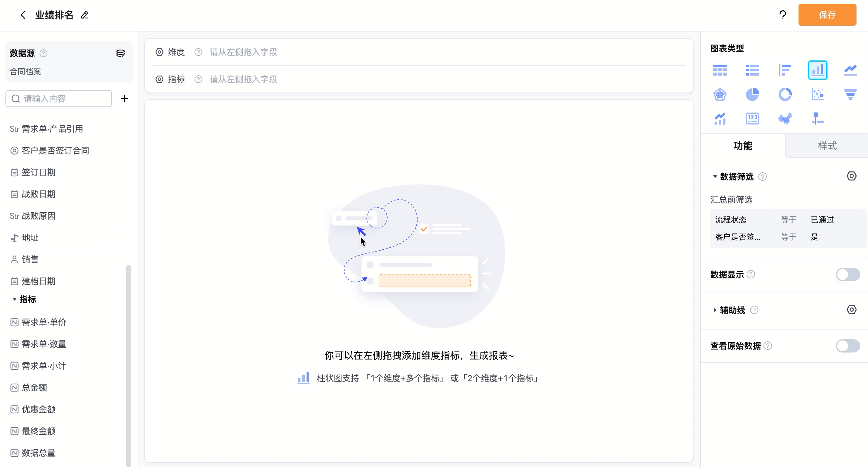Select the line chart type icon
868x468 pixels.
850,70
